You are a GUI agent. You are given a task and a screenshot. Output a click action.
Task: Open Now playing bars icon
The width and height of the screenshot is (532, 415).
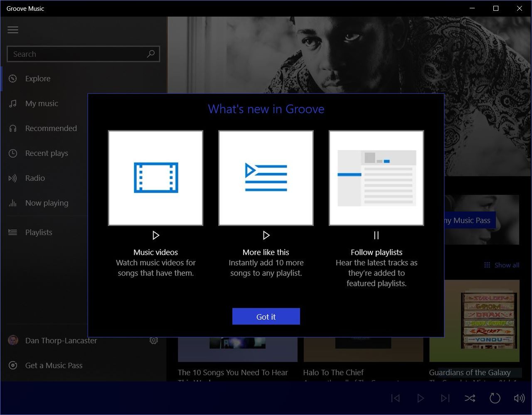tap(13, 203)
